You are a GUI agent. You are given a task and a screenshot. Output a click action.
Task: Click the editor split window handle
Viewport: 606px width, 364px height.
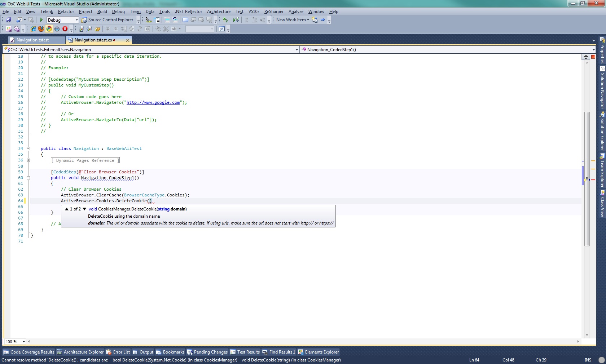586,57
